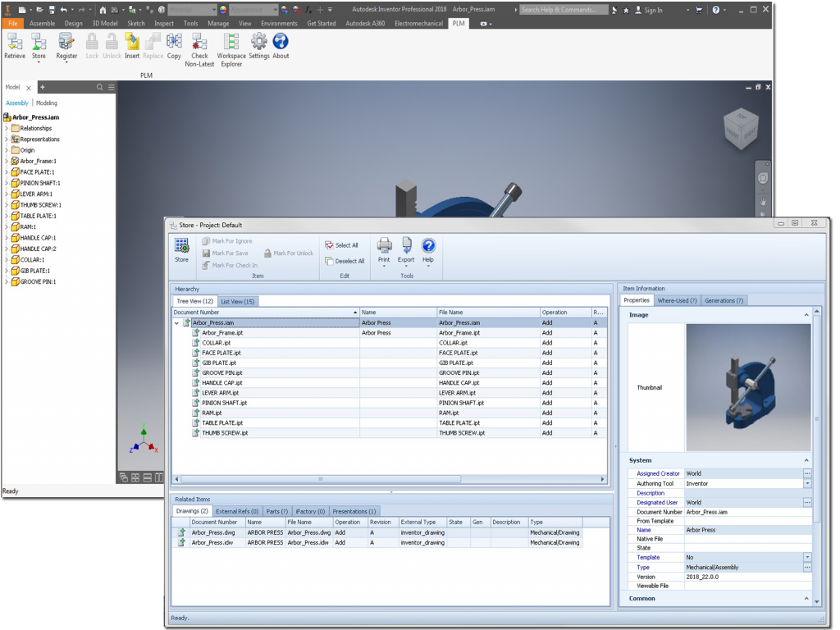The width and height of the screenshot is (840, 630).
Task: Click the Store icon in PLM ribbon
Action: tap(39, 42)
